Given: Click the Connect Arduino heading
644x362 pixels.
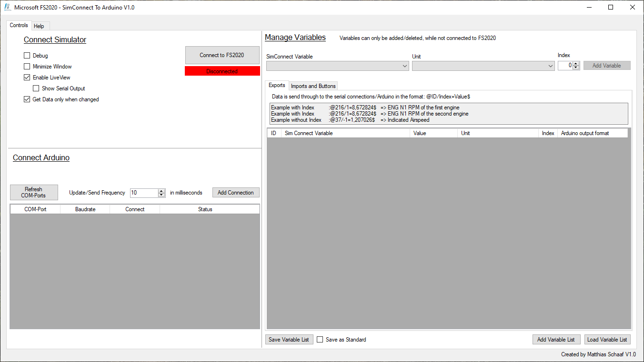Looking at the screenshot, I should 41,158.
